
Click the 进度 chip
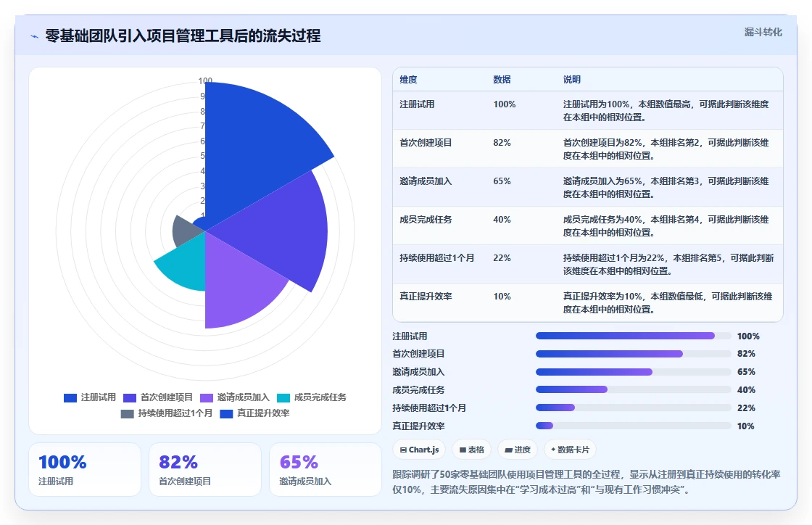tap(518, 450)
